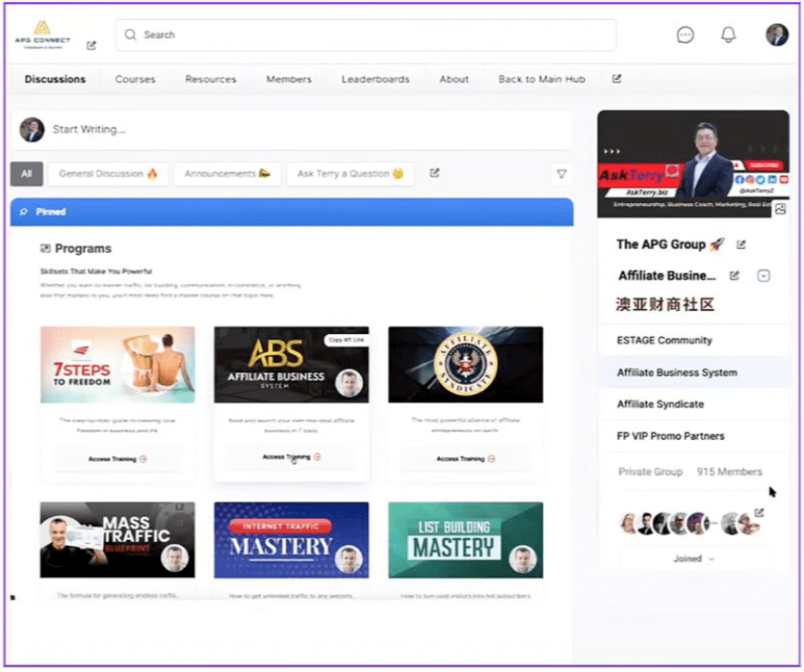804x672 pixels.
Task: Open the Mass Traffic Blueprint thumbnail
Action: tap(118, 540)
